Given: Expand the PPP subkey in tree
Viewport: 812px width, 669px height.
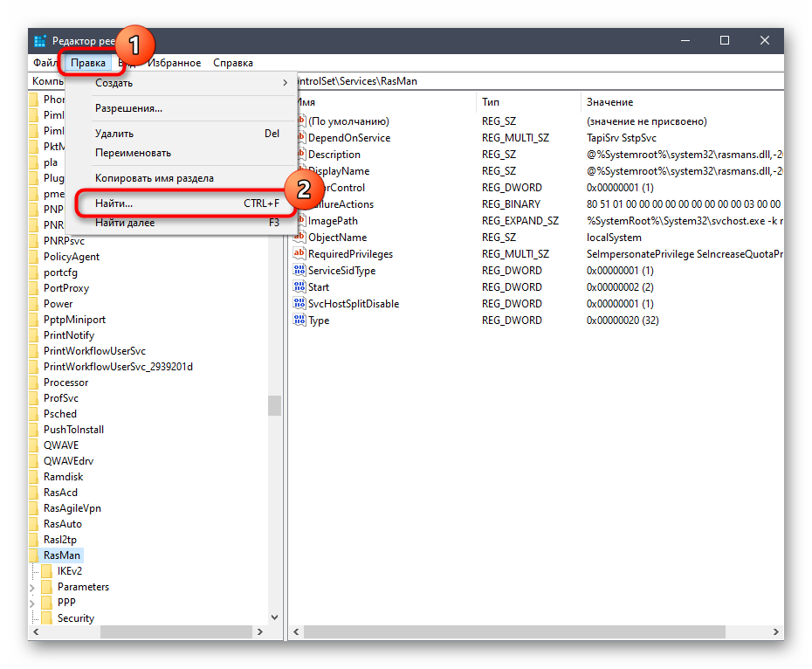Looking at the screenshot, I should click(33, 603).
